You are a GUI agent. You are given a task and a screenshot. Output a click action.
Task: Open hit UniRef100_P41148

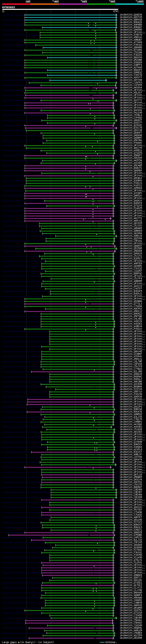(x=131, y=113)
